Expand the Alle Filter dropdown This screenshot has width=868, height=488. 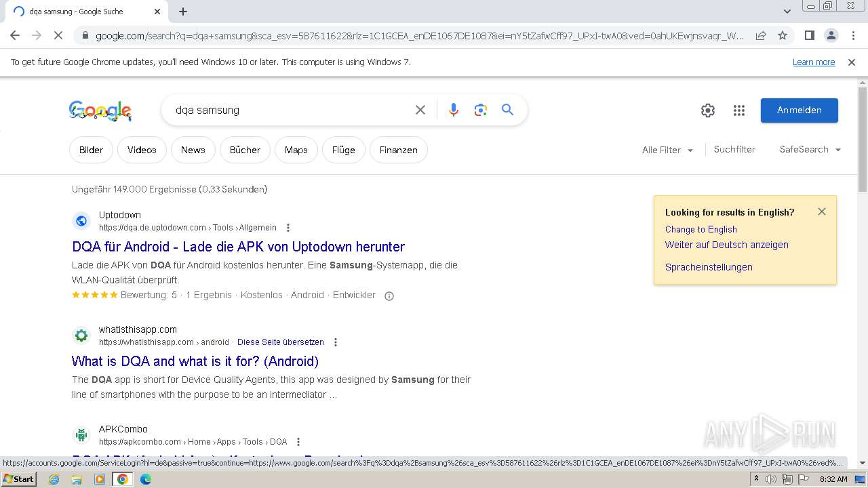click(667, 150)
